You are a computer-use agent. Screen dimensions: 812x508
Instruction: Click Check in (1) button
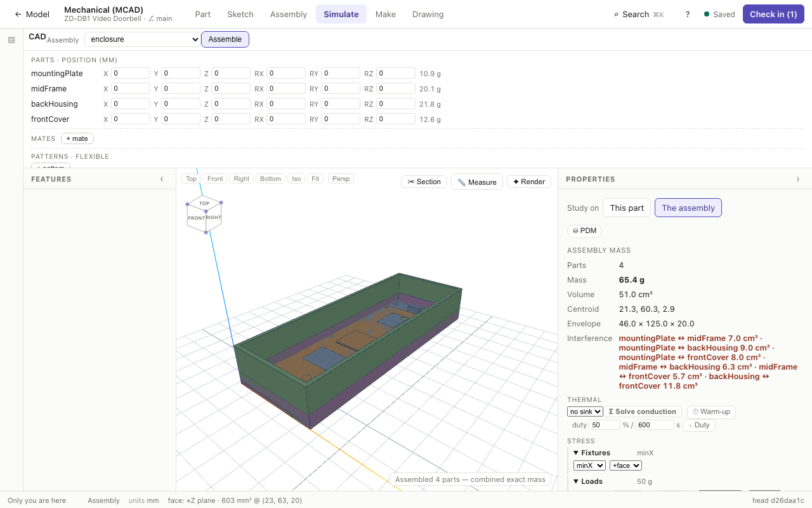(773, 14)
